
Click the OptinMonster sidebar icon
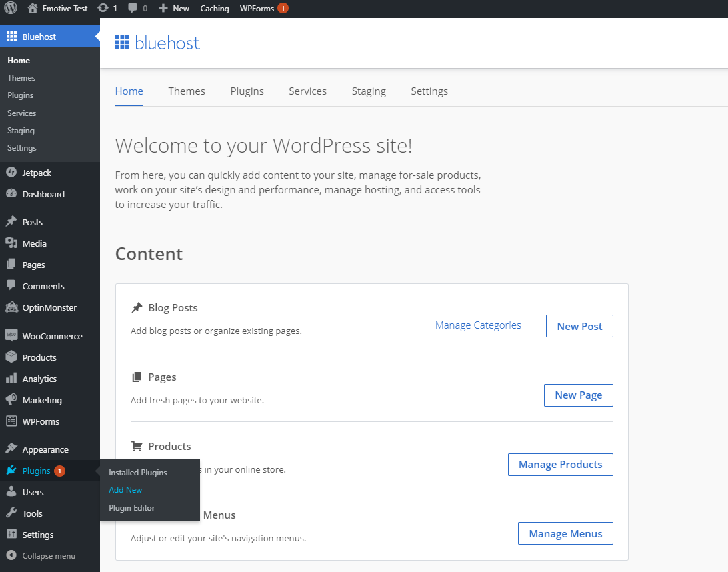11,307
